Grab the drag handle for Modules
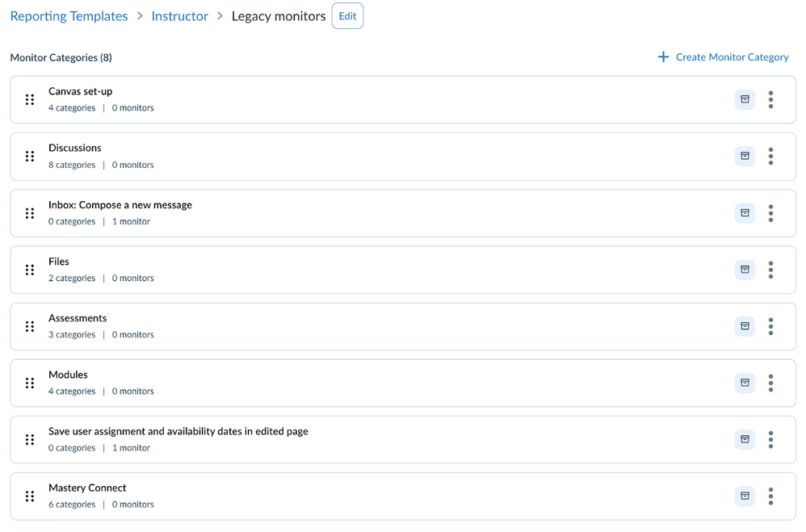The width and height of the screenshot is (806, 532). pyautogui.click(x=30, y=383)
